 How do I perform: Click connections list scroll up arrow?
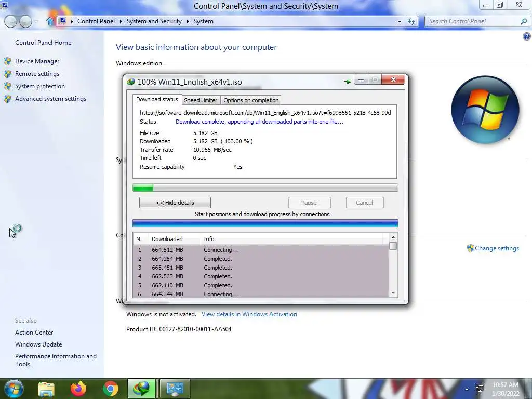click(393, 237)
